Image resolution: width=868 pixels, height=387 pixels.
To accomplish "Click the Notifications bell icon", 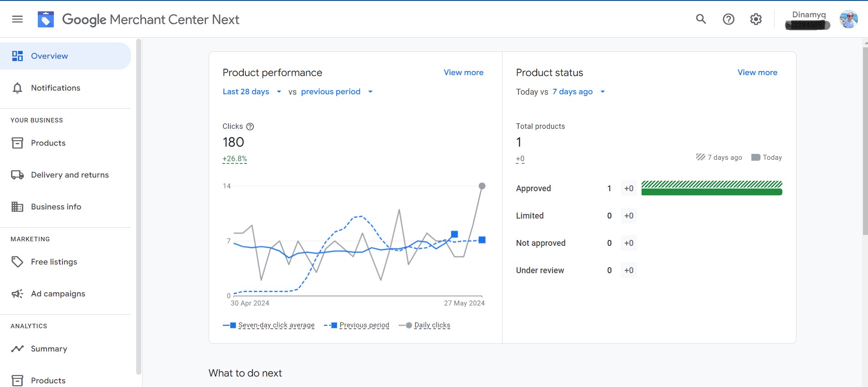I will (17, 88).
